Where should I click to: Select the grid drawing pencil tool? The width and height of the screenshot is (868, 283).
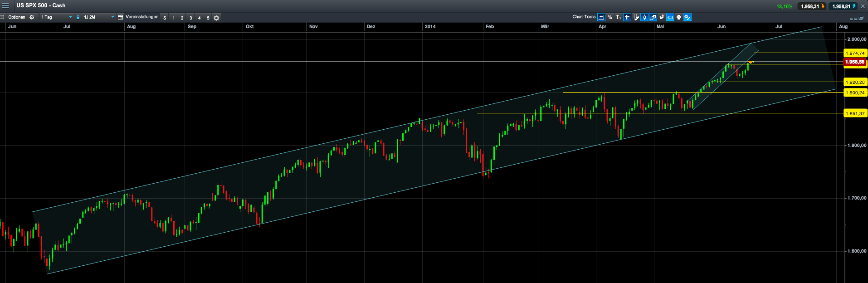[636, 17]
